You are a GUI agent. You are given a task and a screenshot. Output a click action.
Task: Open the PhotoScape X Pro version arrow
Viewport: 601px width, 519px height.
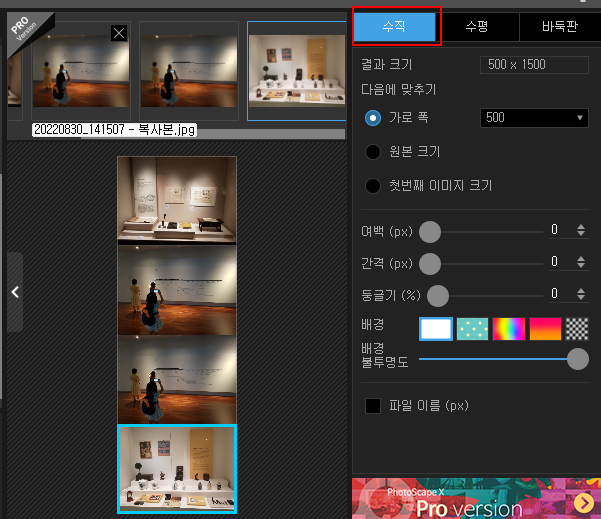click(583, 502)
